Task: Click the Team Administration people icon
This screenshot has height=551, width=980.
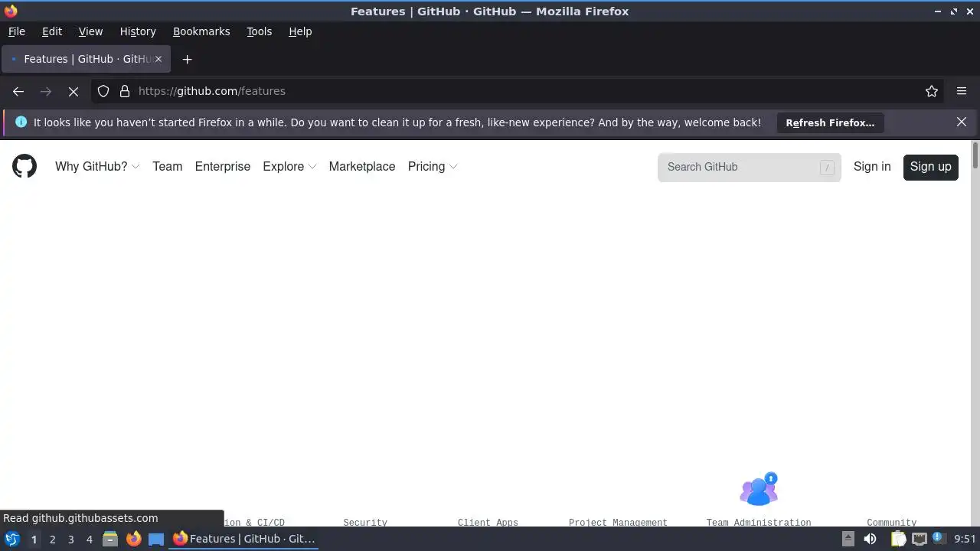Action: pos(759,489)
